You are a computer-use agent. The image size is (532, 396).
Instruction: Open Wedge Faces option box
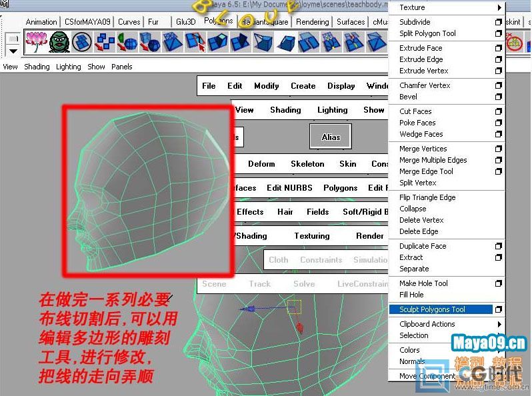tap(498, 134)
